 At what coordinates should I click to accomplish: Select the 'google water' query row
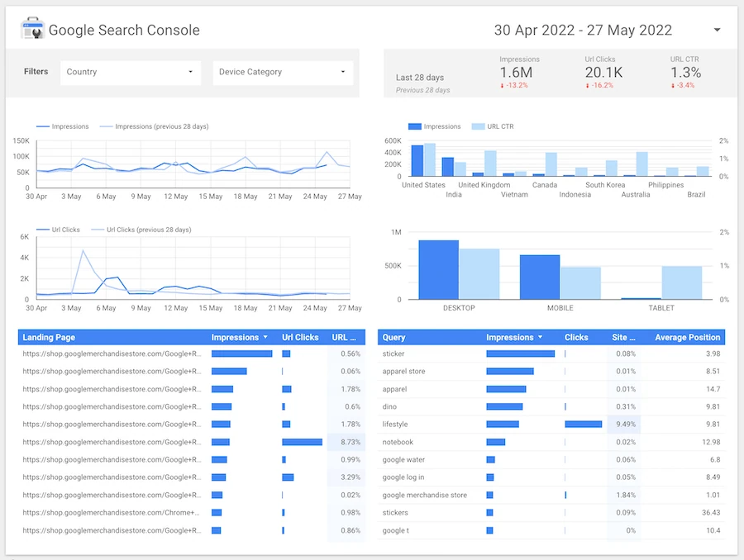coord(551,460)
